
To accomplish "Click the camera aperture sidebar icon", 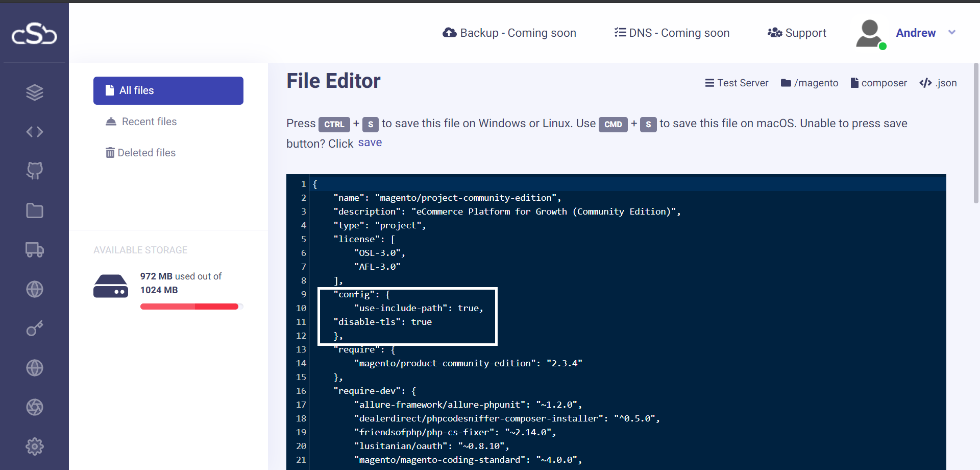I will (35, 407).
